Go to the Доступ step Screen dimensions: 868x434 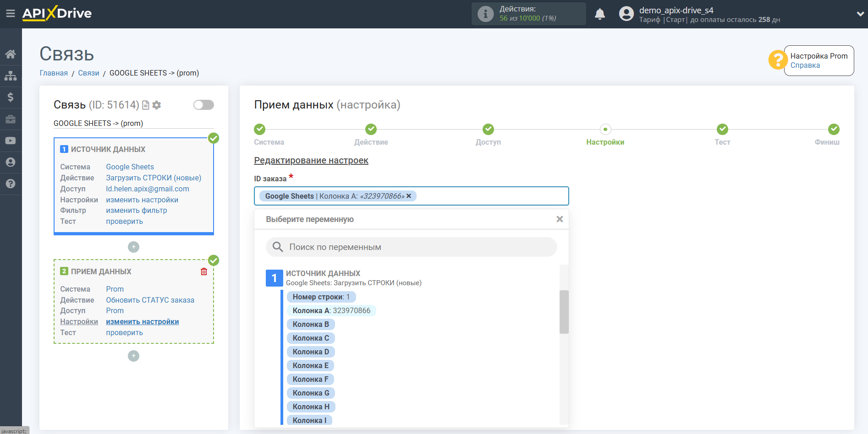click(x=488, y=129)
